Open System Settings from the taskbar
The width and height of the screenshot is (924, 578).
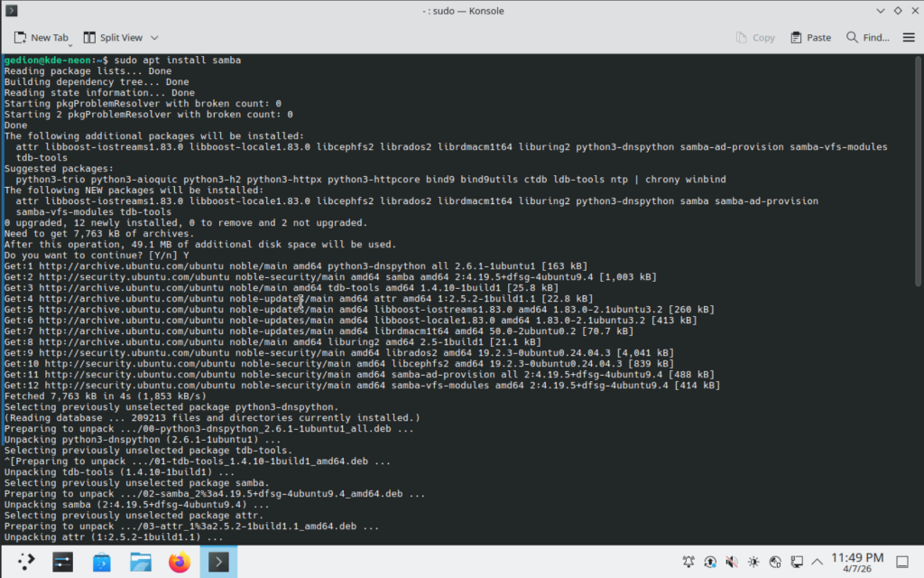click(61, 562)
